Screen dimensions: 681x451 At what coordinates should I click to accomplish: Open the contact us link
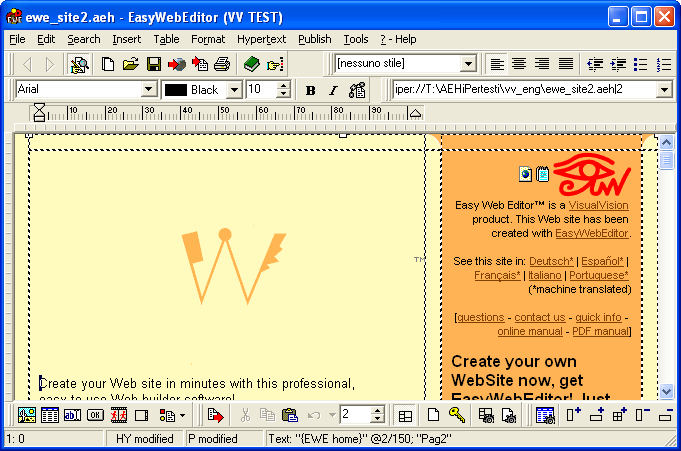point(540,317)
